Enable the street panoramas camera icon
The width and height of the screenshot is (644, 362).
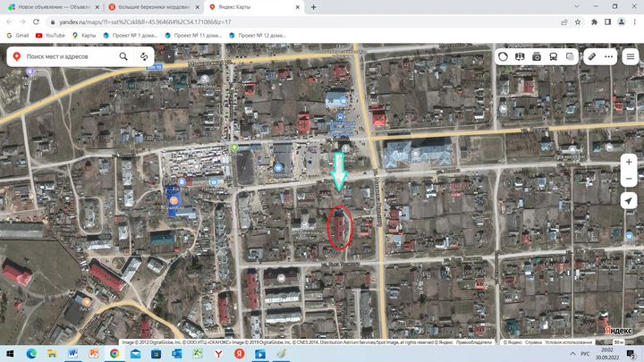point(537,56)
